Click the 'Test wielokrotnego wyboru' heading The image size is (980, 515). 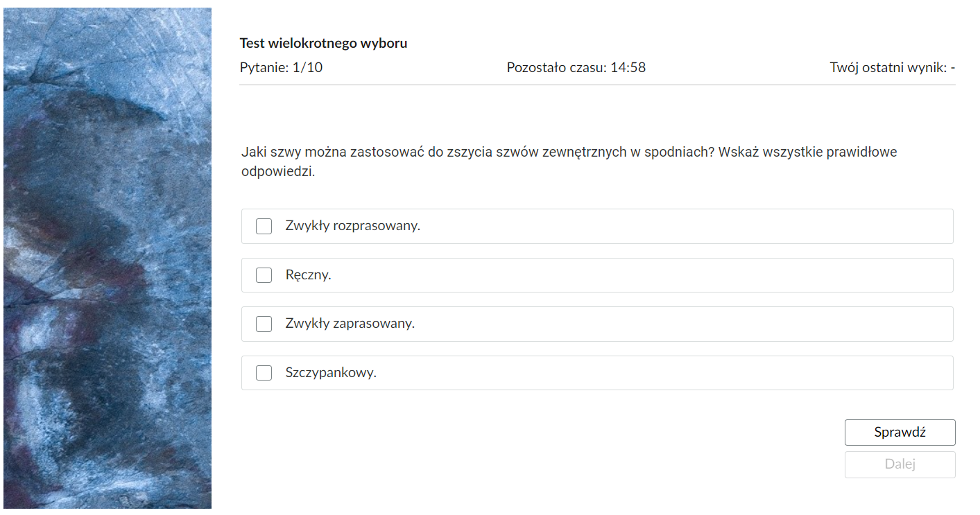point(323,44)
